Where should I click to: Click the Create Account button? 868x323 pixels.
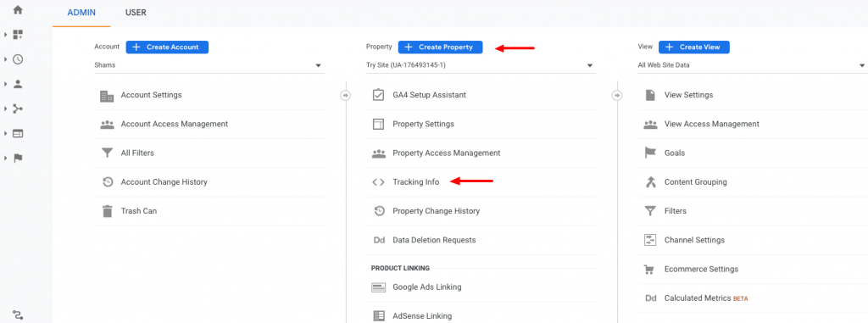pos(167,47)
